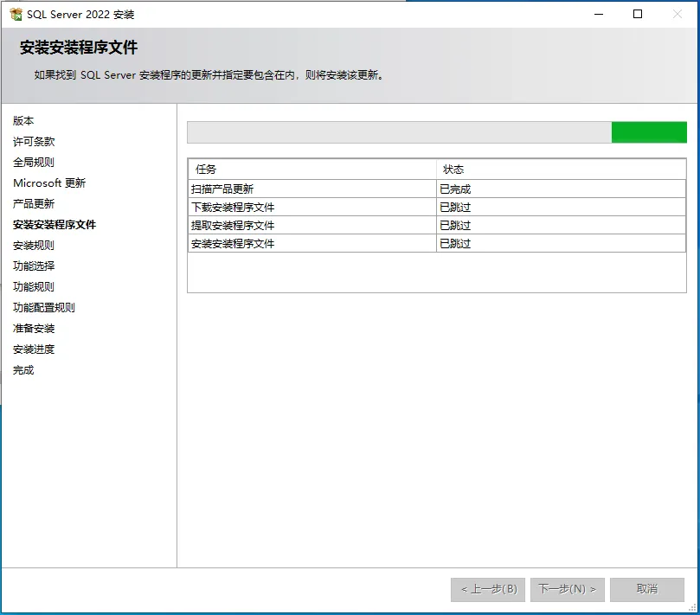
Task: Click 已跳过 status for 提取安装程序文件
Action: pyautogui.click(x=561, y=226)
